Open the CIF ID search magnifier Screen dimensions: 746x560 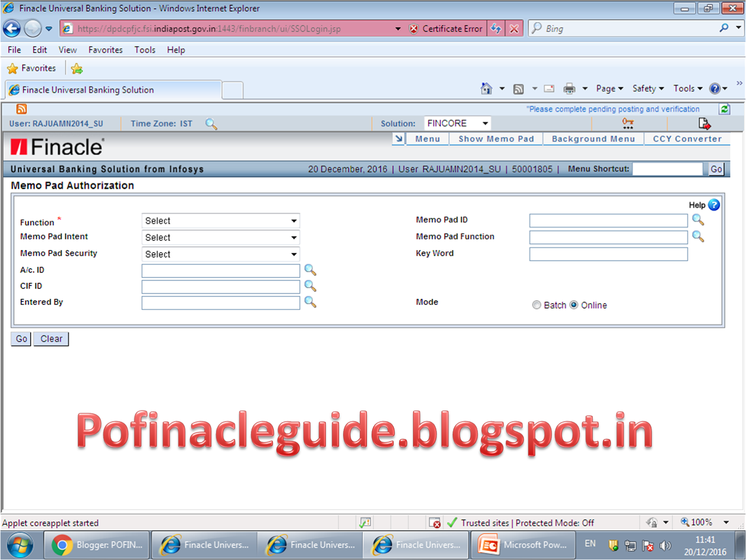pyautogui.click(x=310, y=286)
